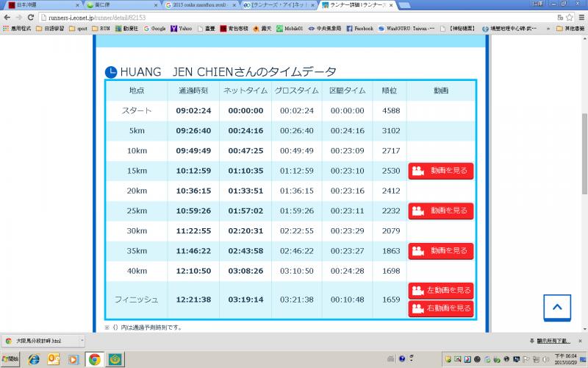Click the page's vertical scrollbar thumb
The width and height of the screenshot is (588, 368).
[584, 153]
